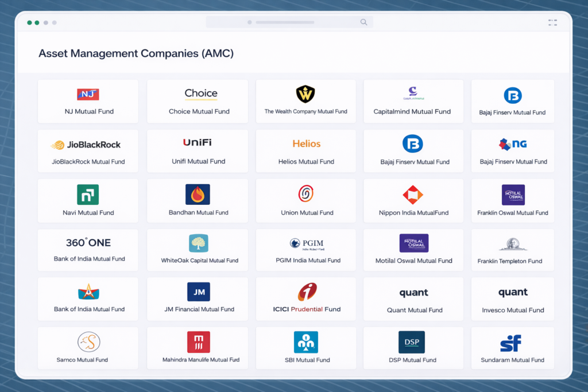Click the search magnifier in address bar
Screen dimensions: 588x392
(363, 22)
